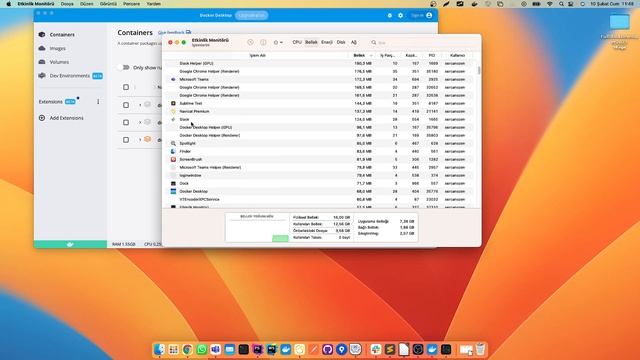640x360 pixels.
Task: Toggle Only show running containers switch
Action: coord(125,67)
